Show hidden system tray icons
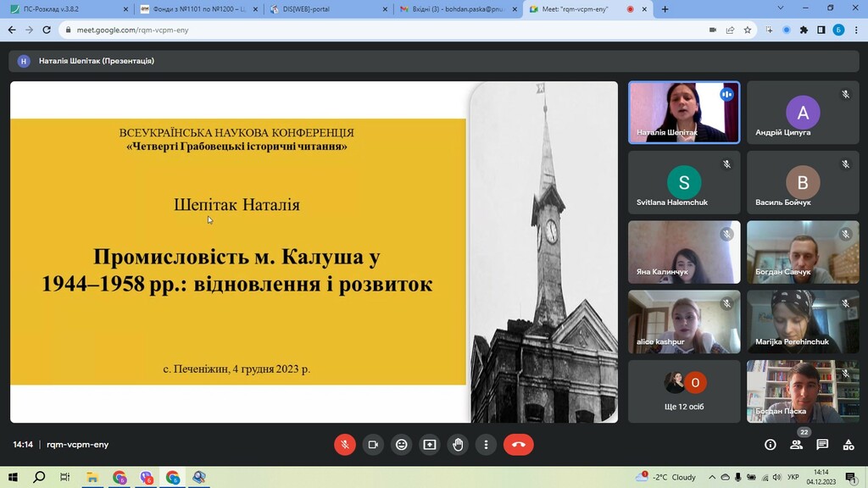 click(712, 477)
